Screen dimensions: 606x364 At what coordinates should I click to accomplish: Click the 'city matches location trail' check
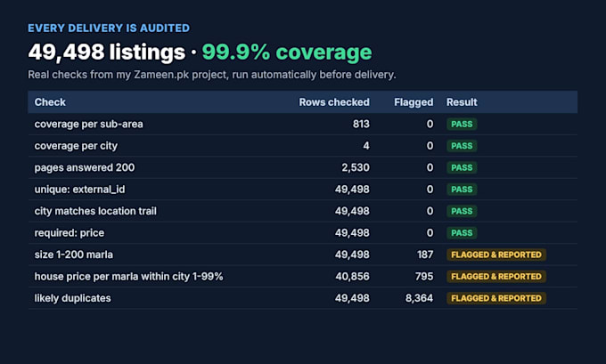pos(95,211)
